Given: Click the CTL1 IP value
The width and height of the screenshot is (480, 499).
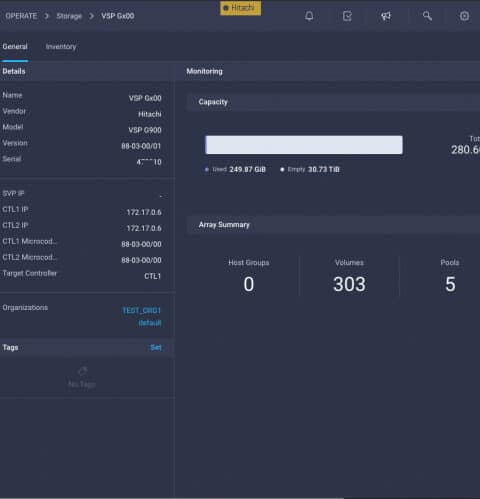Looking at the screenshot, I should [144, 212].
